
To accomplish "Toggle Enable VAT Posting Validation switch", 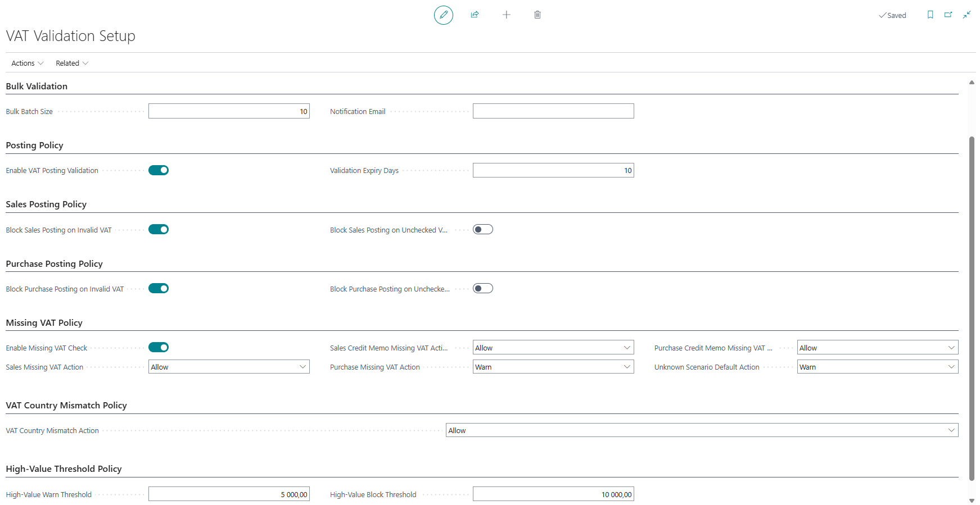I will point(159,170).
